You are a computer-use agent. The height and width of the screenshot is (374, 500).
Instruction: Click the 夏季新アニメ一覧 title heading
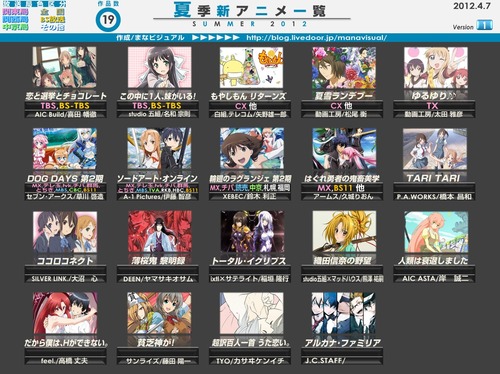coord(250,10)
